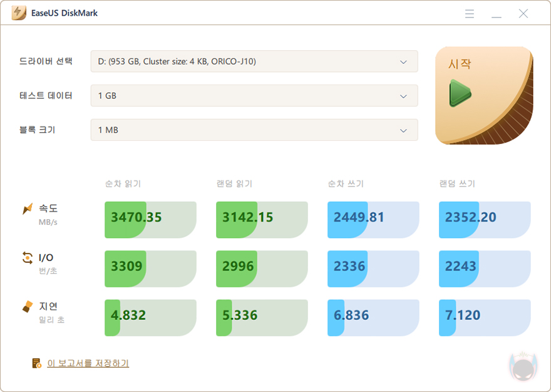Click the 5.336 random read latency value
Viewport: 551px width, 392px height.
click(x=240, y=315)
